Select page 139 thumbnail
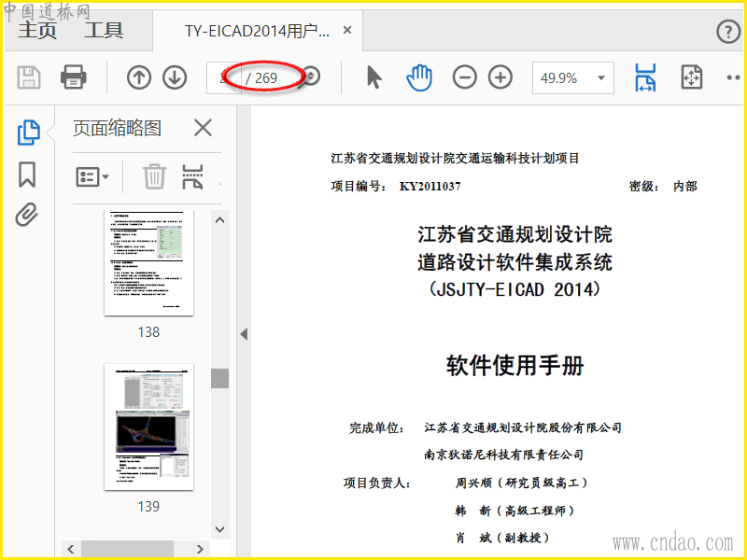 148,427
